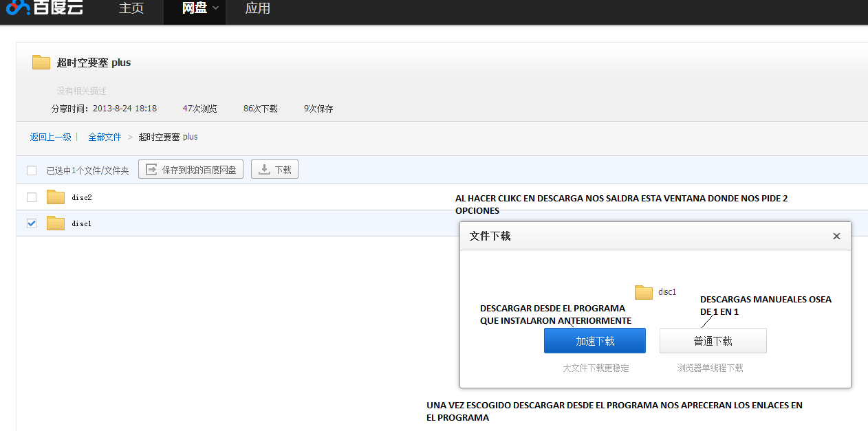Click the 47次浏览 count text
The height and width of the screenshot is (431, 868).
[x=200, y=109]
